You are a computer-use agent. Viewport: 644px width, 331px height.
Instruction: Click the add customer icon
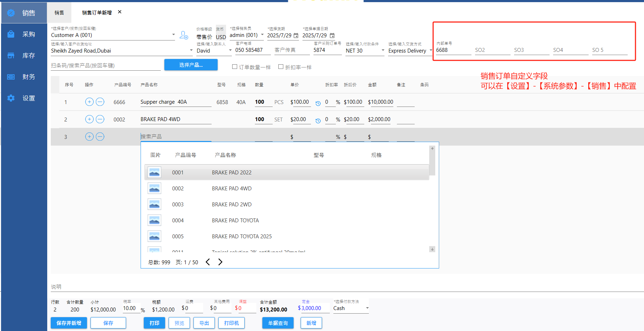tap(184, 35)
